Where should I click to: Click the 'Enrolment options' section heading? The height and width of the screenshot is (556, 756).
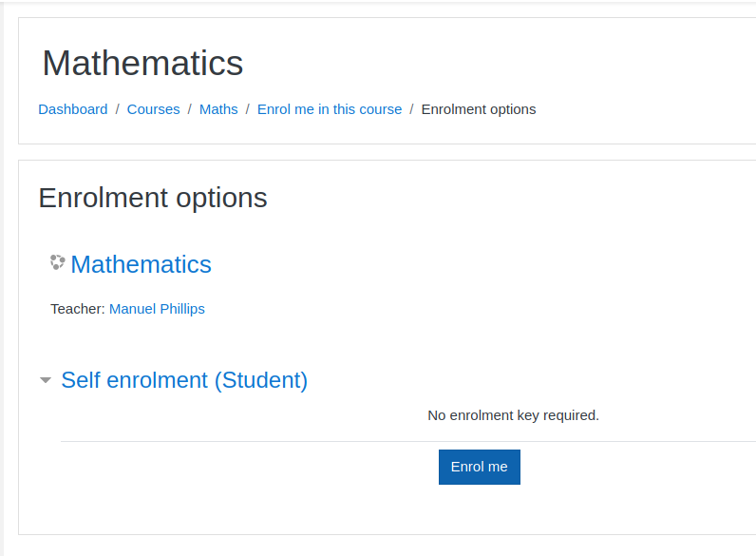(152, 198)
